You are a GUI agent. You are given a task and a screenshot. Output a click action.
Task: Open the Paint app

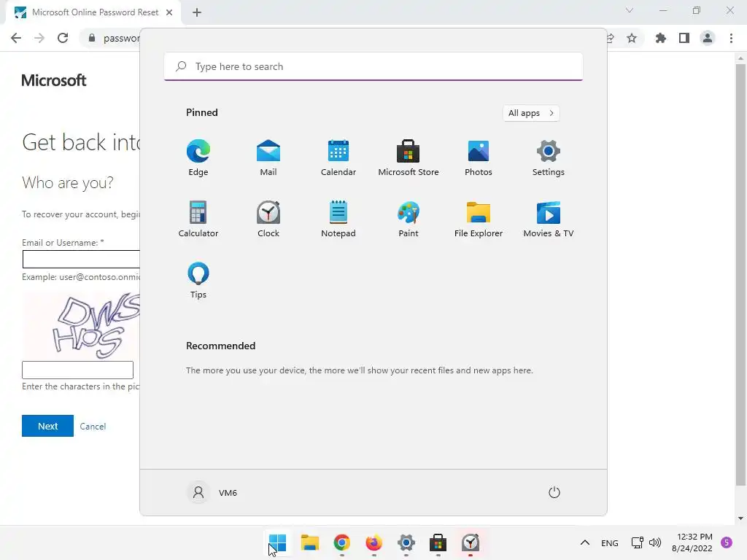409,219
